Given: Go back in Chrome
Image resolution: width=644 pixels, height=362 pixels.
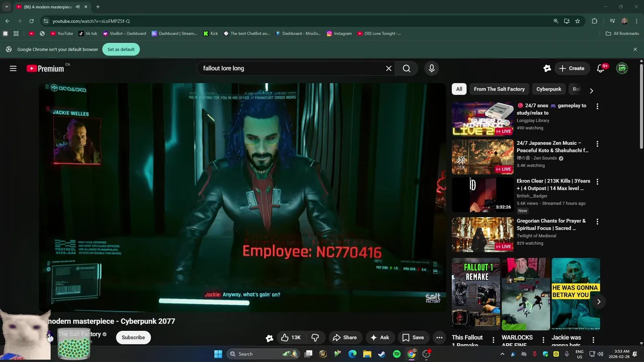Looking at the screenshot, I should pyautogui.click(x=7, y=21).
